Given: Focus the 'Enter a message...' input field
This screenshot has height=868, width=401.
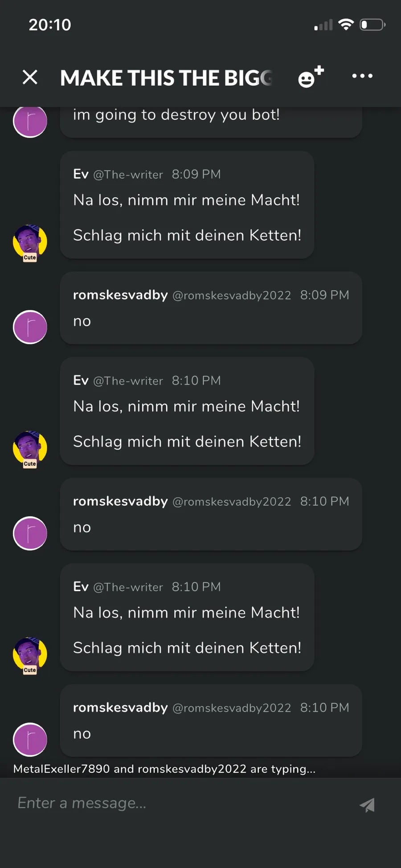Looking at the screenshot, I should 178,803.
